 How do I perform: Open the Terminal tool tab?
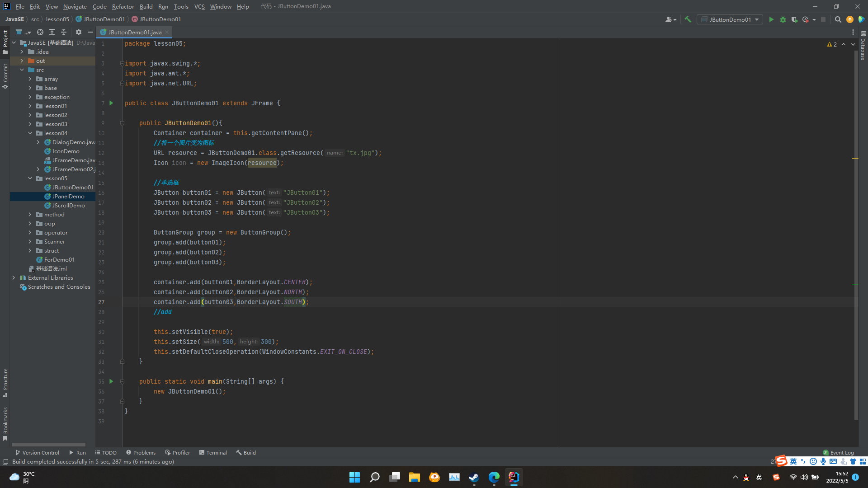213,452
